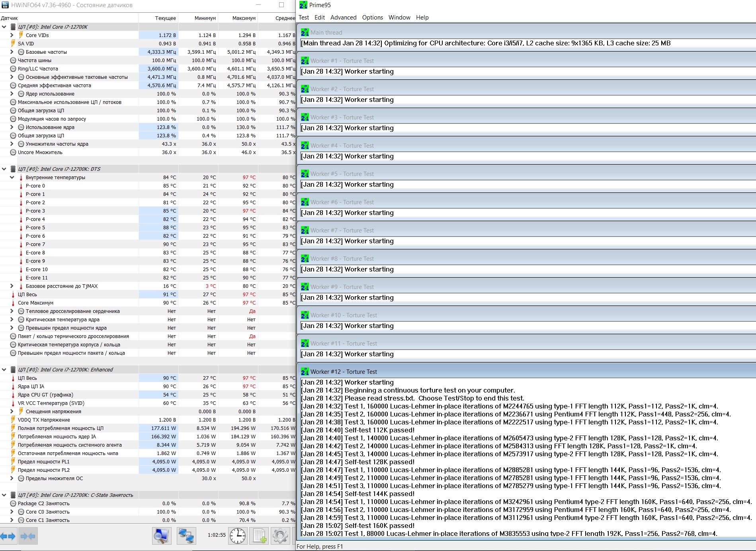Click the 'For Help, press F1' status bar text
The height and width of the screenshot is (551, 756).
point(320,547)
